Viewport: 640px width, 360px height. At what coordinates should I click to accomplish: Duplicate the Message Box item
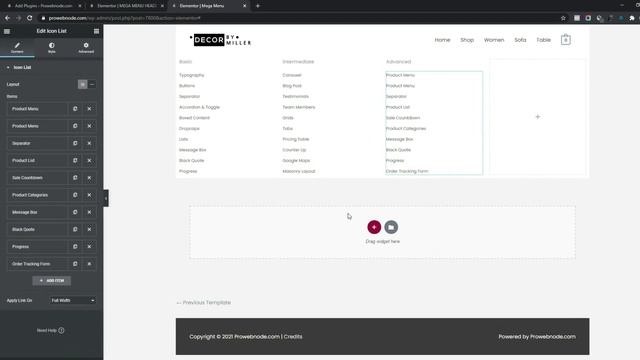pyautogui.click(x=75, y=212)
